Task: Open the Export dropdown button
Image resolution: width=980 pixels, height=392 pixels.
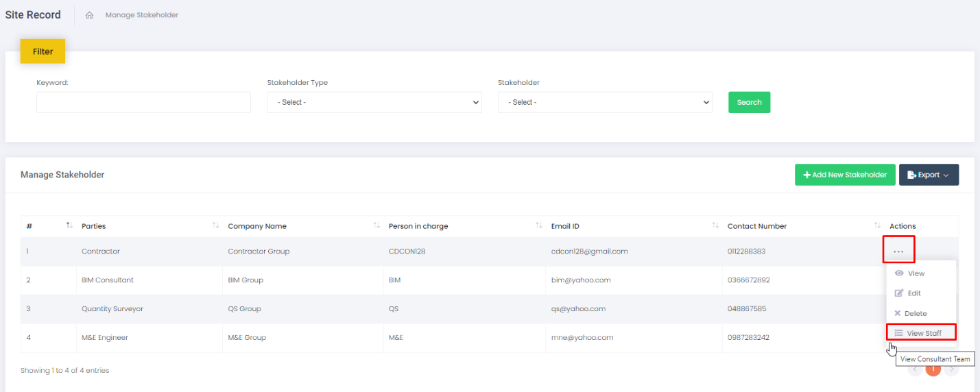Action: point(929,175)
